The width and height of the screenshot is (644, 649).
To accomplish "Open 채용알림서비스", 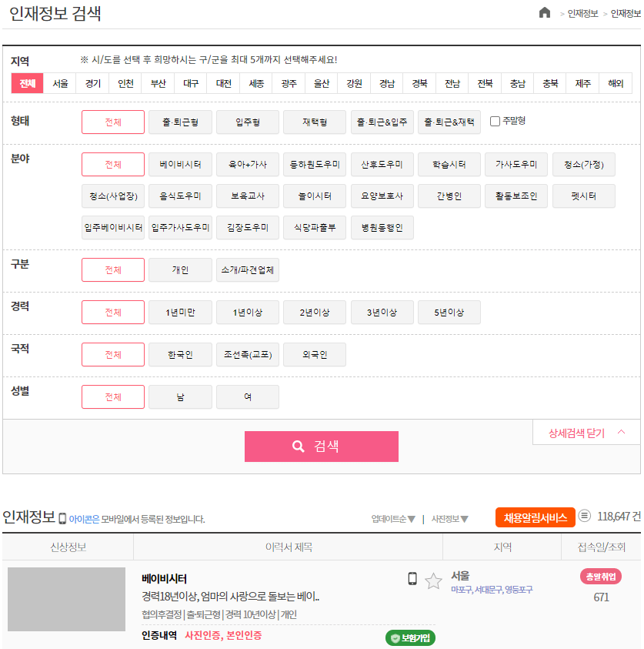I will pyautogui.click(x=537, y=517).
